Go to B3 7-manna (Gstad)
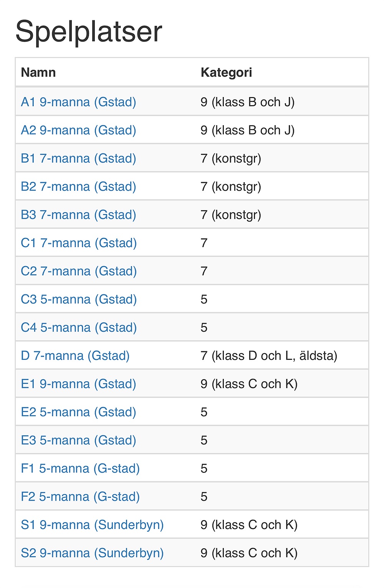 tap(78, 215)
